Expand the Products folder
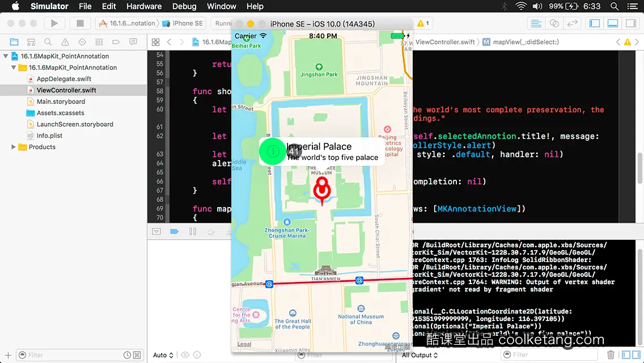Image resolution: width=644 pixels, height=363 pixels. 14,147
